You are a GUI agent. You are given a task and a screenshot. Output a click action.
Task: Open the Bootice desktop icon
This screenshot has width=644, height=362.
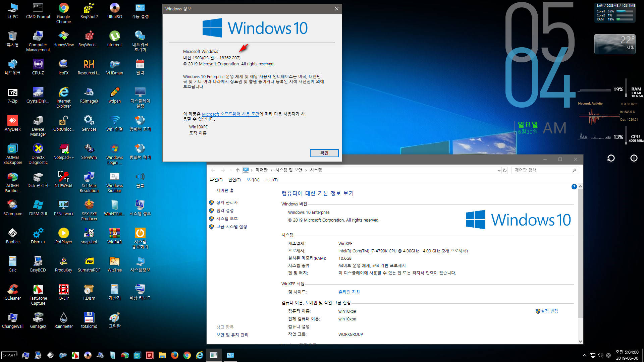12,236
